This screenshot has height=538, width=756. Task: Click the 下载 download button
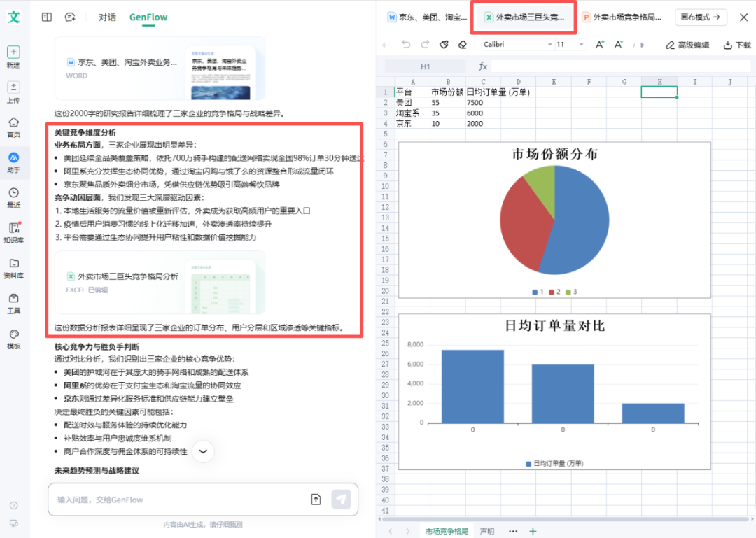(x=737, y=45)
